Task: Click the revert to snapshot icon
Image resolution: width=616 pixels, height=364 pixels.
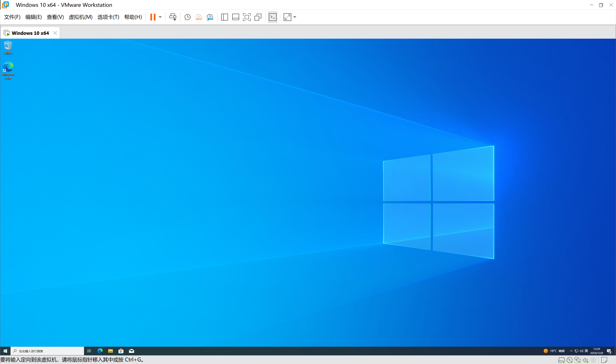Action: [199, 17]
